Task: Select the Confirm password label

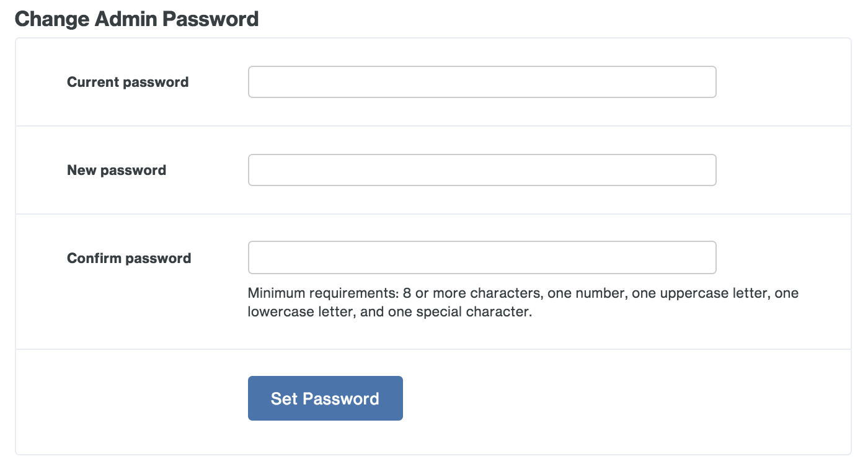Action: pyautogui.click(x=128, y=258)
